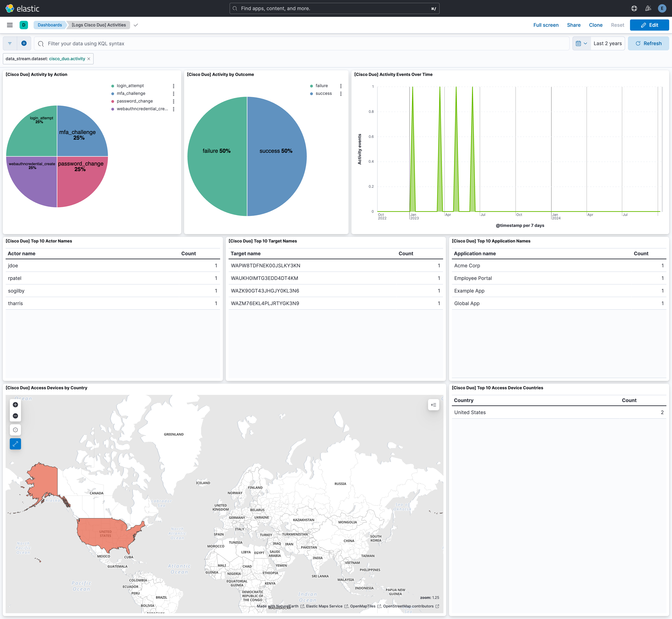Open legend options for the success series

pos(341,93)
